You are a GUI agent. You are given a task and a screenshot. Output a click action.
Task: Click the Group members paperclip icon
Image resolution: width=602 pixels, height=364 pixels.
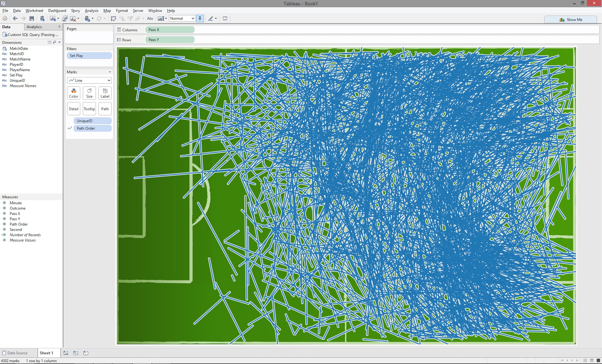point(138,18)
